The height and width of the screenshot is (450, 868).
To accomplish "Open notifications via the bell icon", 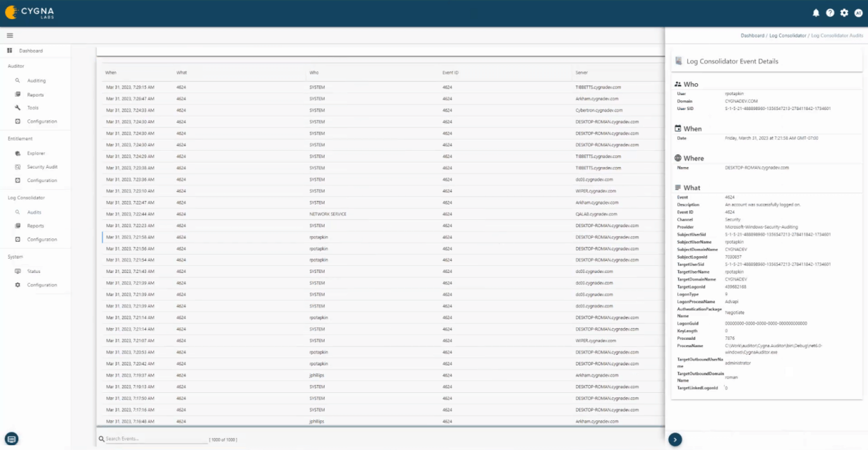I will pos(816,12).
